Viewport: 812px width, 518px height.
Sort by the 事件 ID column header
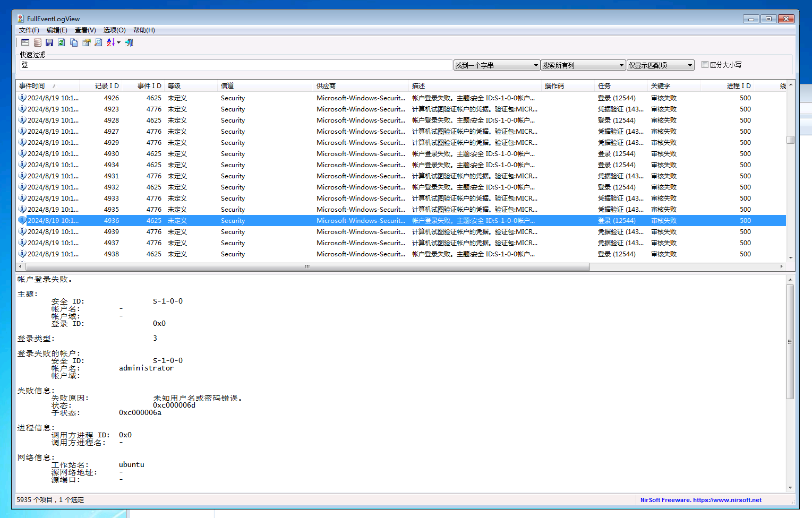pyautogui.click(x=143, y=85)
